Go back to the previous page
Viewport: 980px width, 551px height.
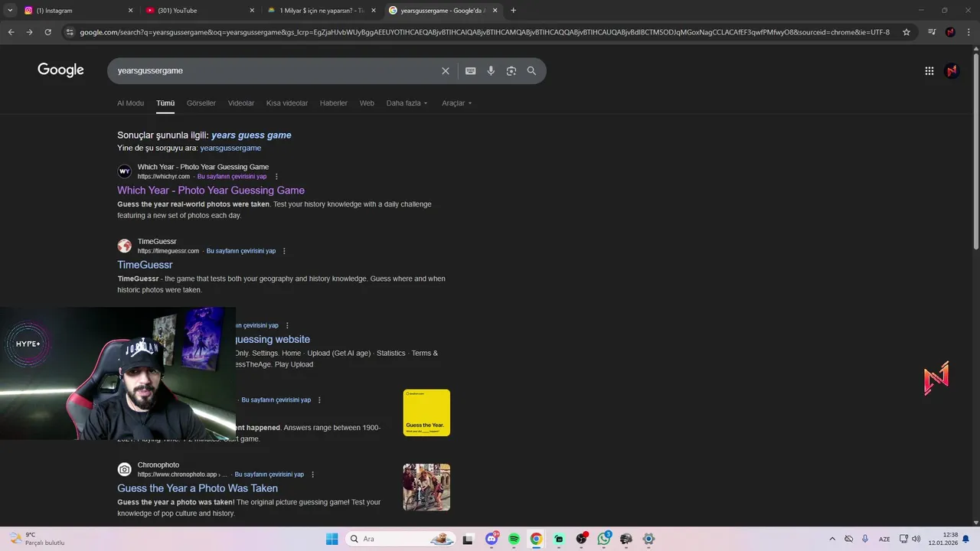(x=11, y=32)
